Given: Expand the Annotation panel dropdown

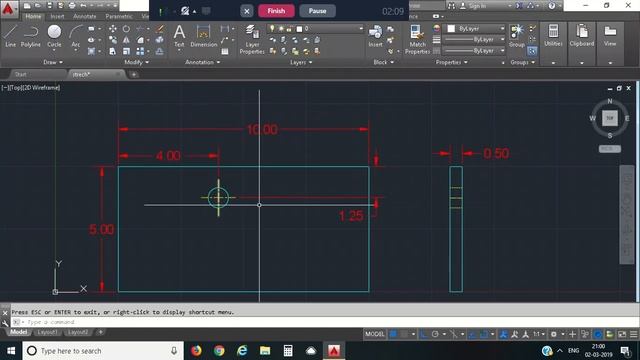Looking at the screenshot, I should 202,62.
